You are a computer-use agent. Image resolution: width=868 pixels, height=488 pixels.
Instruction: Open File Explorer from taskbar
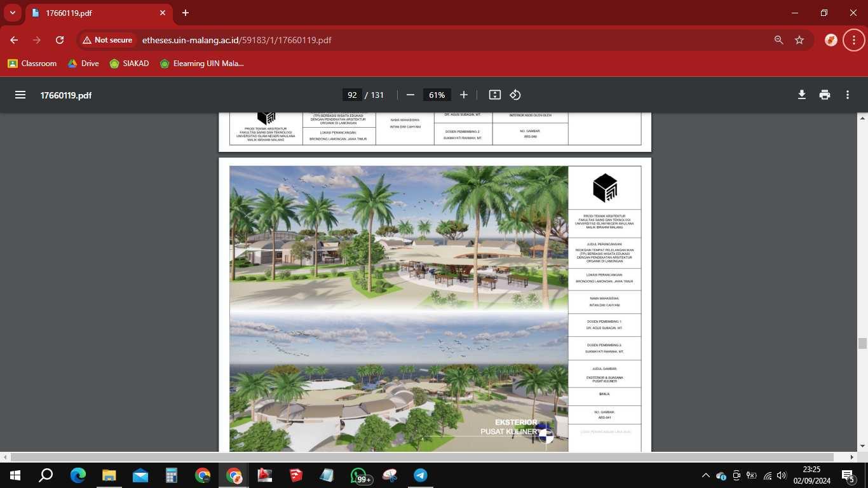coord(109,475)
